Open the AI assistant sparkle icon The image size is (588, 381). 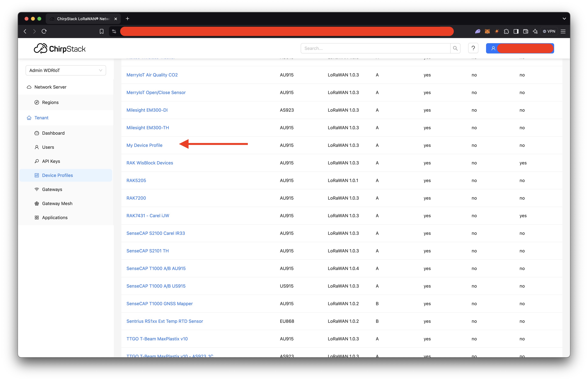(535, 31)
